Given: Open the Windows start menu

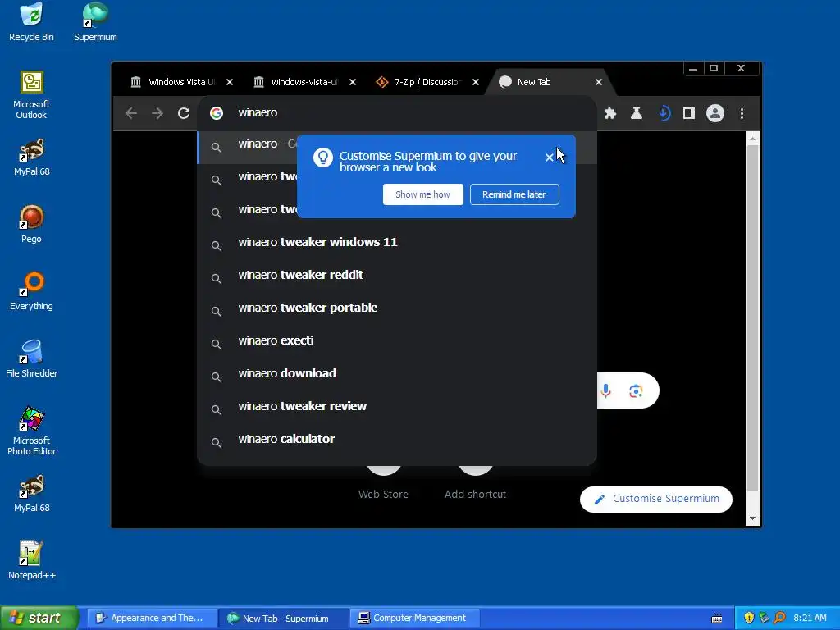Looking at the screenshot, I should (x=39, y=619).
